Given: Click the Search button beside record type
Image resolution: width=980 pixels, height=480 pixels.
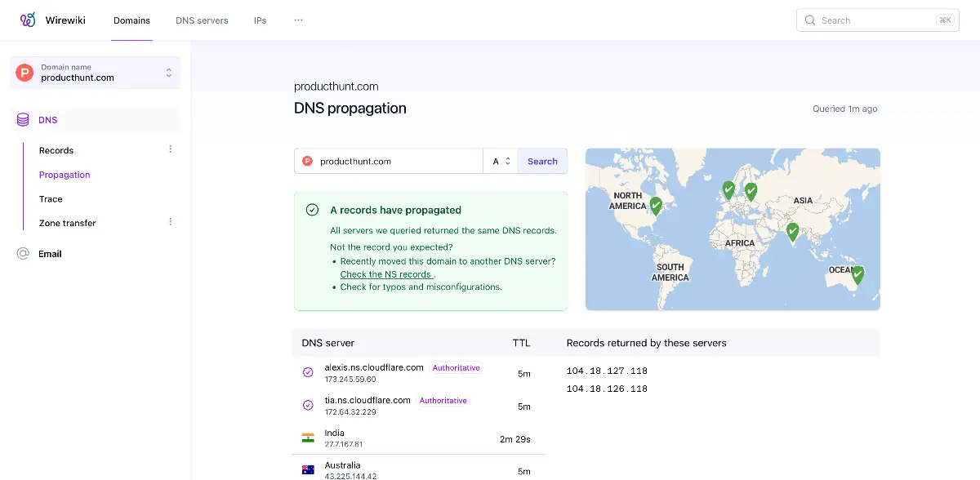Looking at the screenshot, I should point(542,161).
